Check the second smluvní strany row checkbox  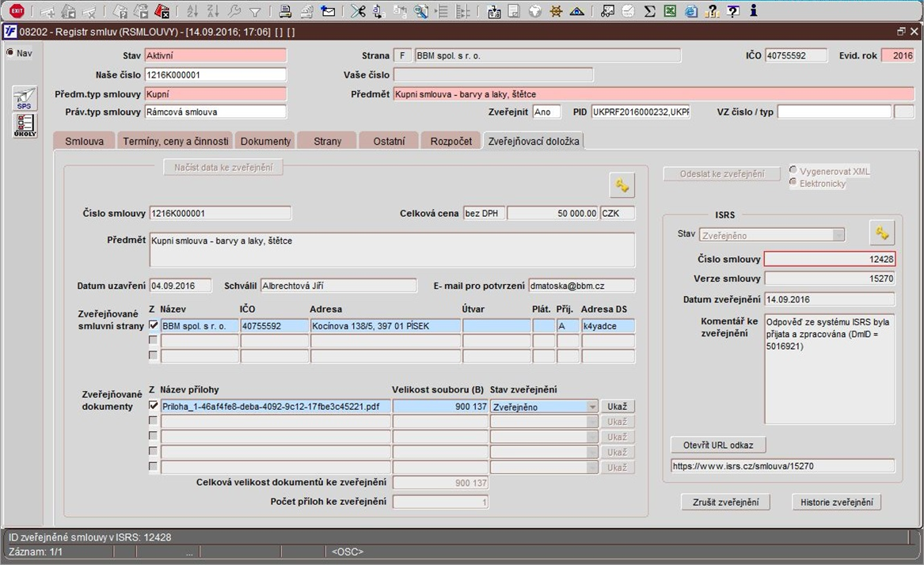point(154,340)
